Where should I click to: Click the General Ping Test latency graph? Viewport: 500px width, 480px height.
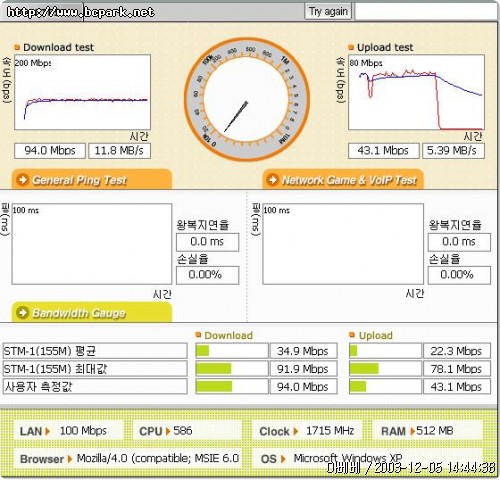click(92, 244)
